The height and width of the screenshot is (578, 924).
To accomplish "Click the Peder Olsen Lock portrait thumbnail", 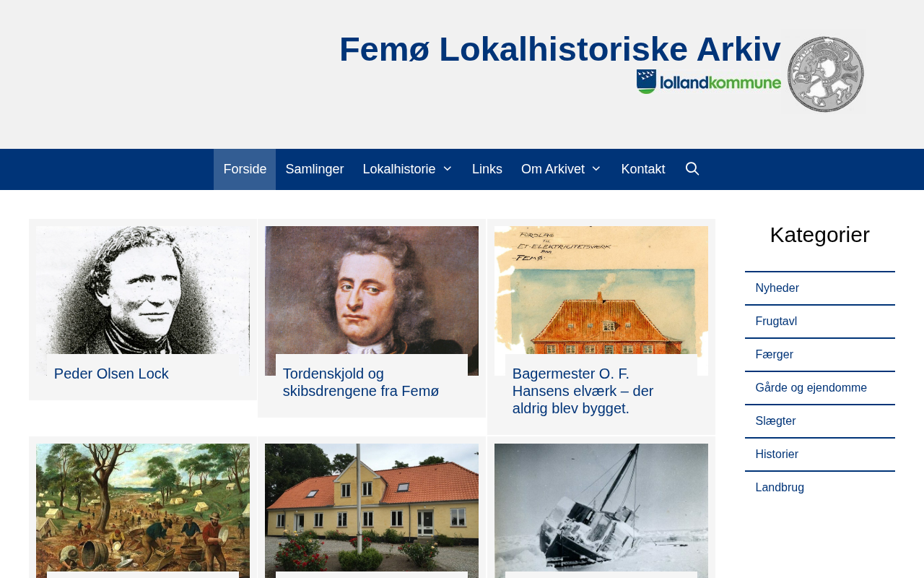I will click(x=143, y=301).
